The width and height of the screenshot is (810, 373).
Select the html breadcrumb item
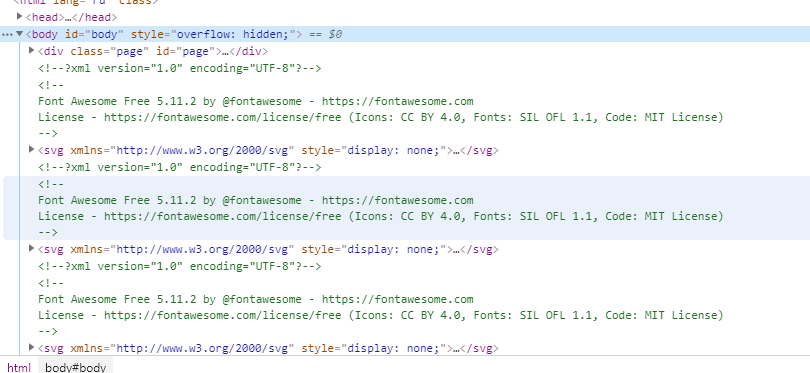pyautogui.click(x=19, y=367)
